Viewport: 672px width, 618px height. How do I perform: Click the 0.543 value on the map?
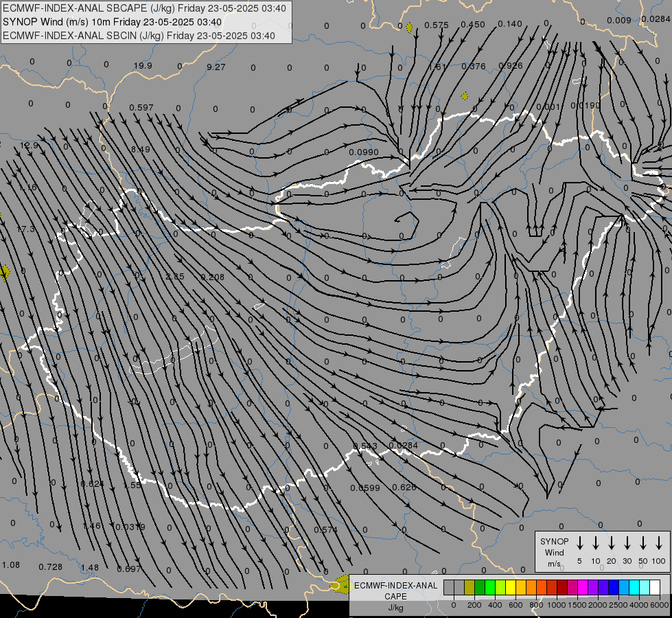tap(365, 446)
